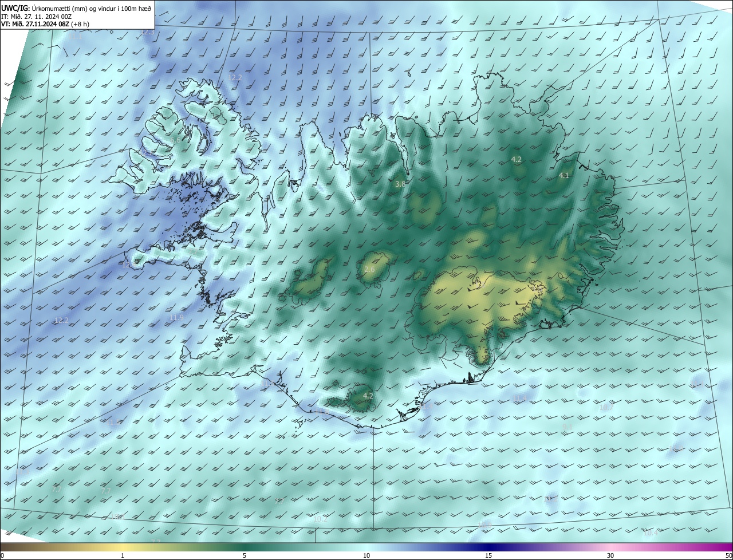Click the "50" tick label on the colour scale

(x=728, y=555)
